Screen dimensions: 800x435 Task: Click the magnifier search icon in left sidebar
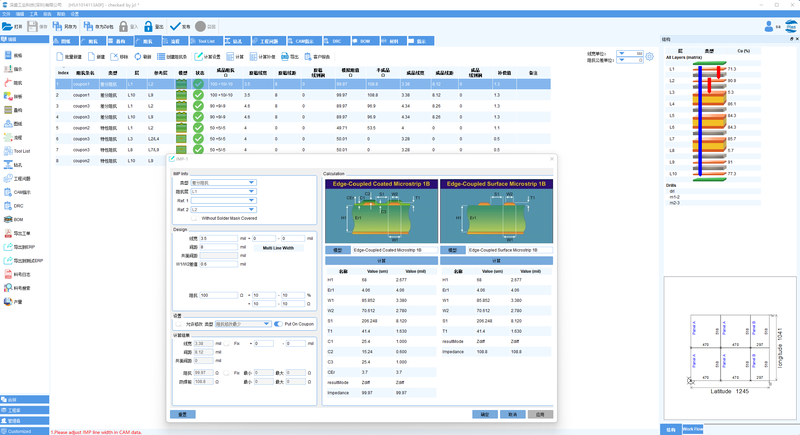8,288
